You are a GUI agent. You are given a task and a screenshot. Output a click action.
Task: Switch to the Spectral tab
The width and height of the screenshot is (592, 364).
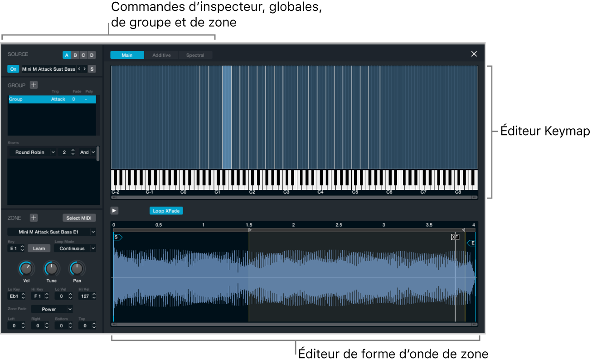[195, 55]
